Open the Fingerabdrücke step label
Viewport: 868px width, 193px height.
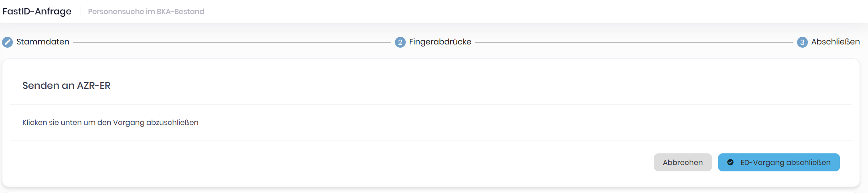(x=440, y=42)
